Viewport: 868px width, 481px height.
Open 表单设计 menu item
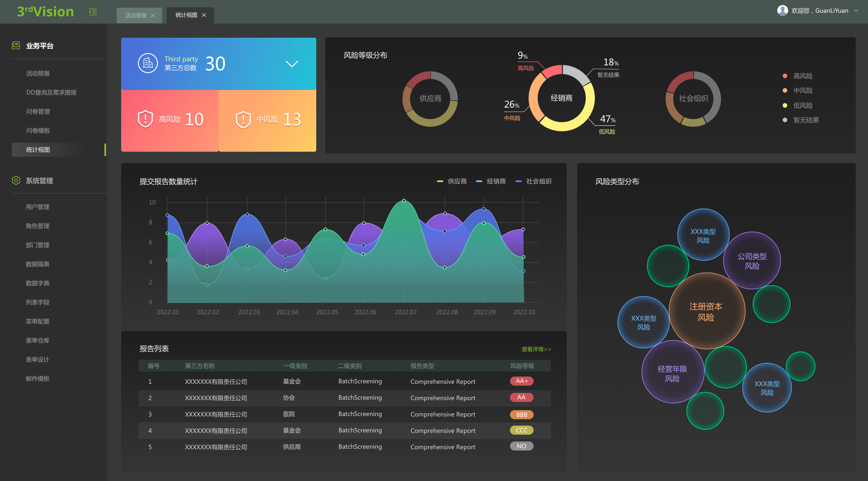(x=38, y=359)
